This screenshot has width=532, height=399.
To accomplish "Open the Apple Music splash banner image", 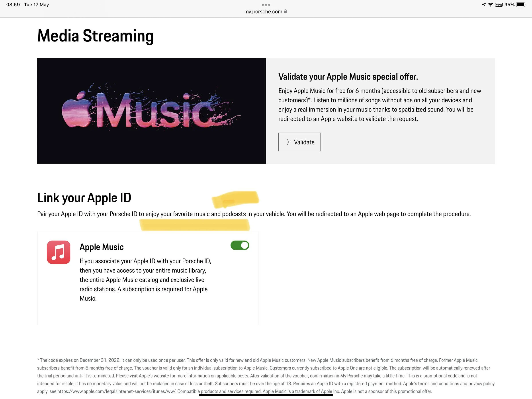I will click(x=152, y=111).
